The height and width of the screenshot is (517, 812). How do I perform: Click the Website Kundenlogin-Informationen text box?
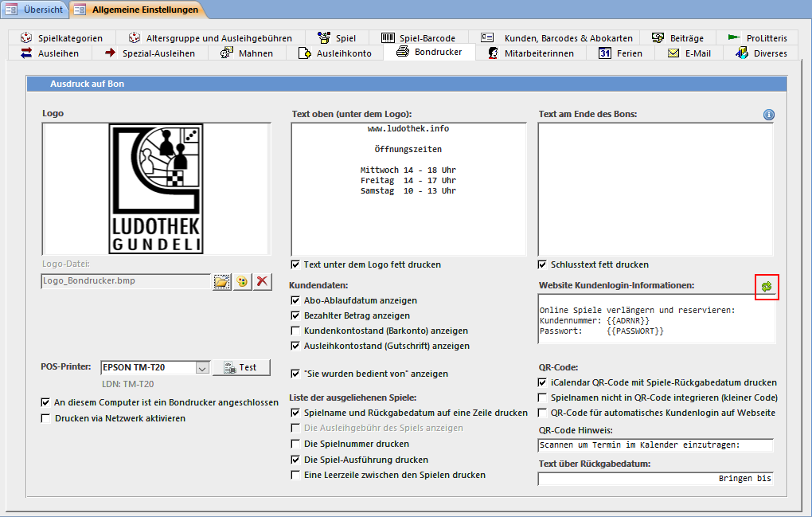point(657,319)
